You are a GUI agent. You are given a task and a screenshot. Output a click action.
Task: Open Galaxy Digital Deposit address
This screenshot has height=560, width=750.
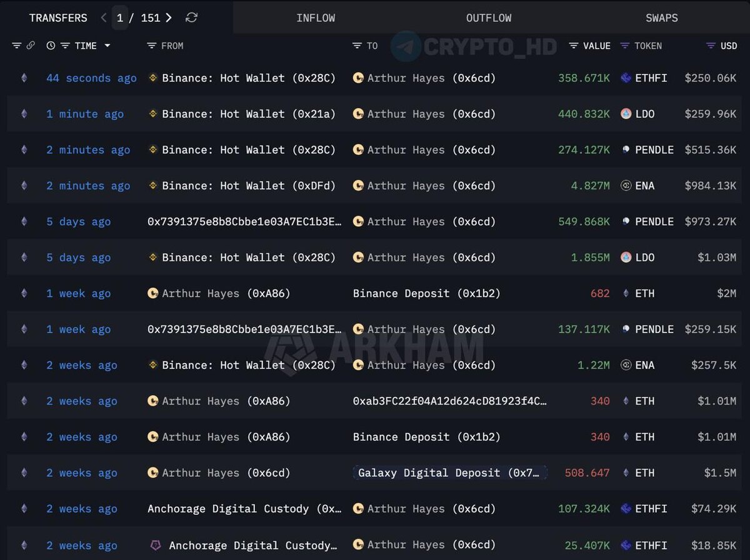[x=449, y=473]
